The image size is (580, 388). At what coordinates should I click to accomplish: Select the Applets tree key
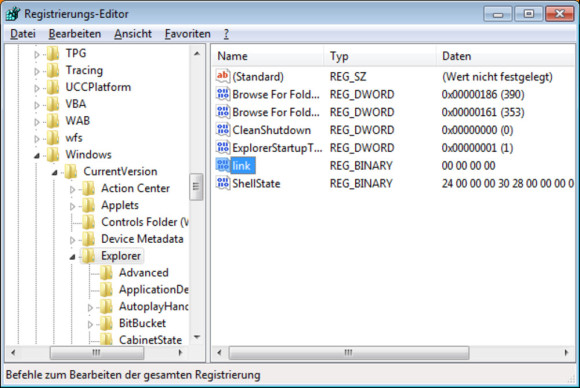120,205
